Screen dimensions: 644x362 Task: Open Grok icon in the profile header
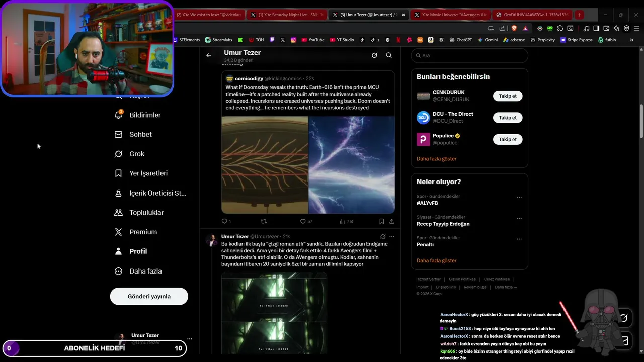tap(374, 55)
